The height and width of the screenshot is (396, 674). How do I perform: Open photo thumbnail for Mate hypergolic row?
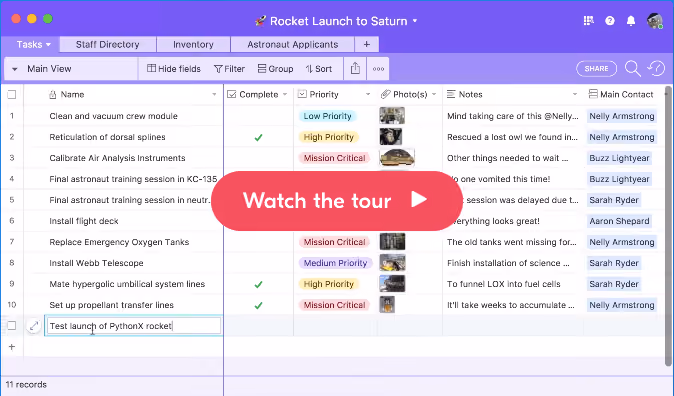[392, 284]
